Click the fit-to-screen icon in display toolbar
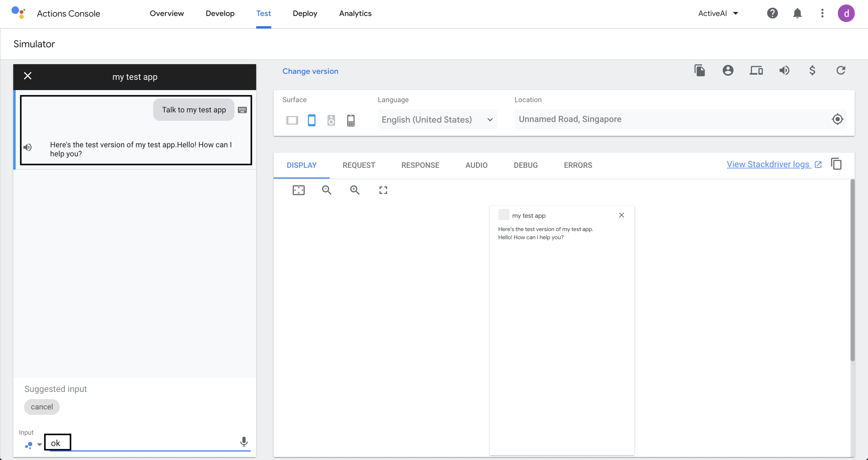This screenshot has height=460, width=868. (299, 190)
